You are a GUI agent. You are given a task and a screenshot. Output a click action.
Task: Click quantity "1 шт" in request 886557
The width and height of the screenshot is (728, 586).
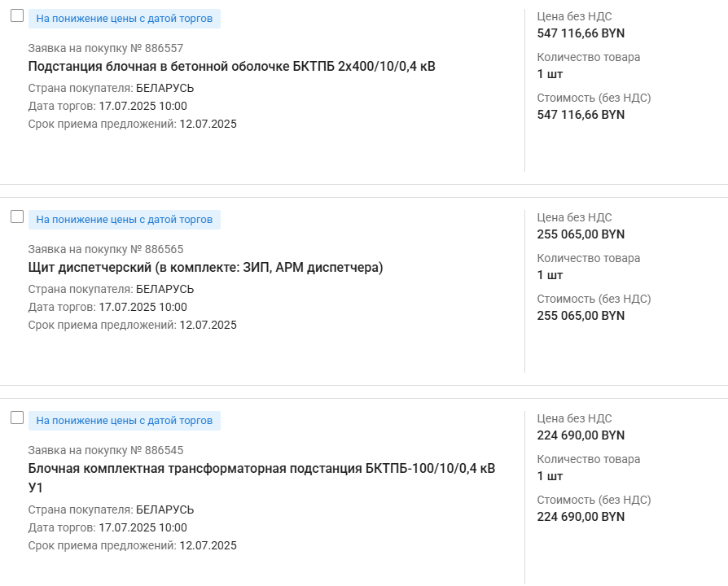[550, 74]
